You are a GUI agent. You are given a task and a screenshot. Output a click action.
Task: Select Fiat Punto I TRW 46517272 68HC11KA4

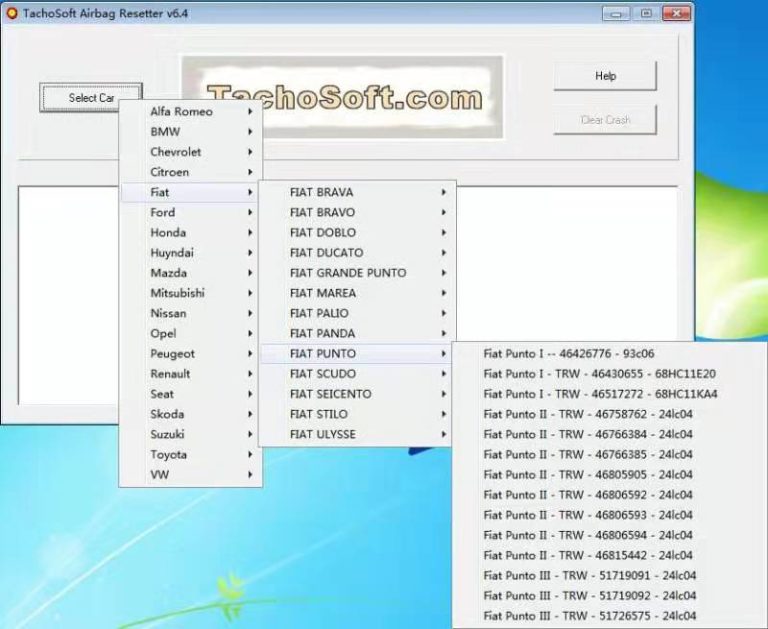click(x=599, y=394)
